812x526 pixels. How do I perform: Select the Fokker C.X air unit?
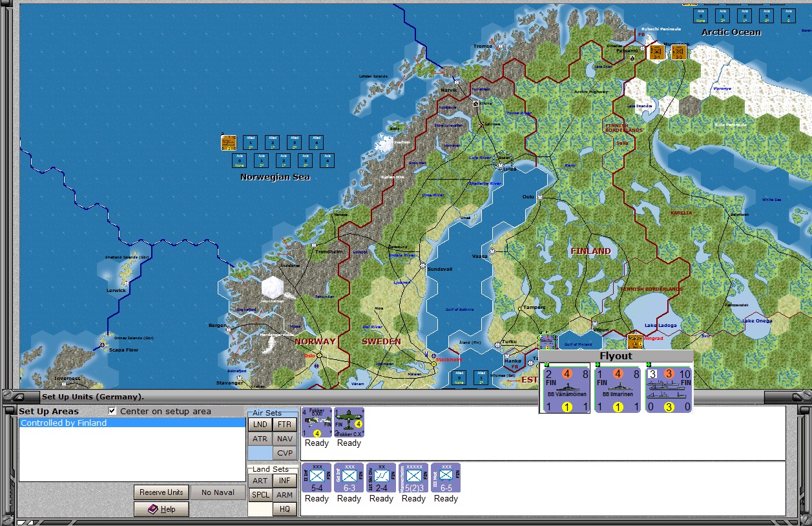(349, 423)
